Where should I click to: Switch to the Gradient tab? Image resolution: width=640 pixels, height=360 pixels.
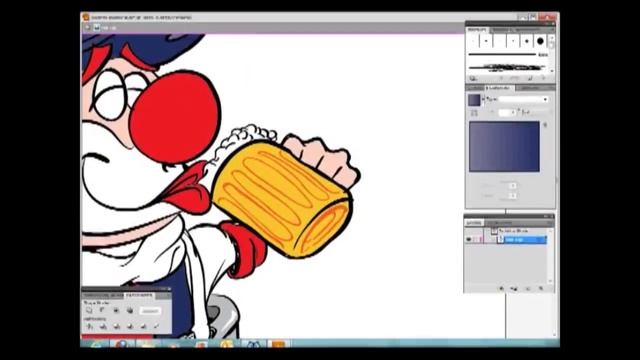click(500, 88)
